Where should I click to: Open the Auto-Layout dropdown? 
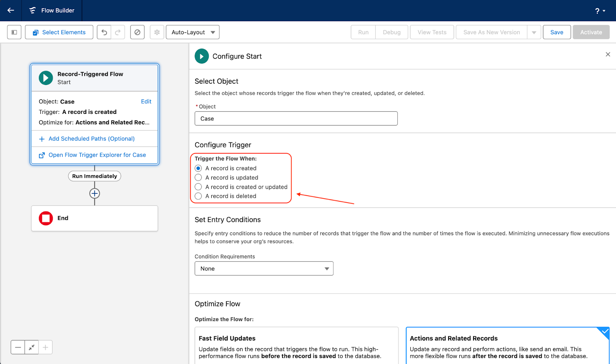[192, 32]
